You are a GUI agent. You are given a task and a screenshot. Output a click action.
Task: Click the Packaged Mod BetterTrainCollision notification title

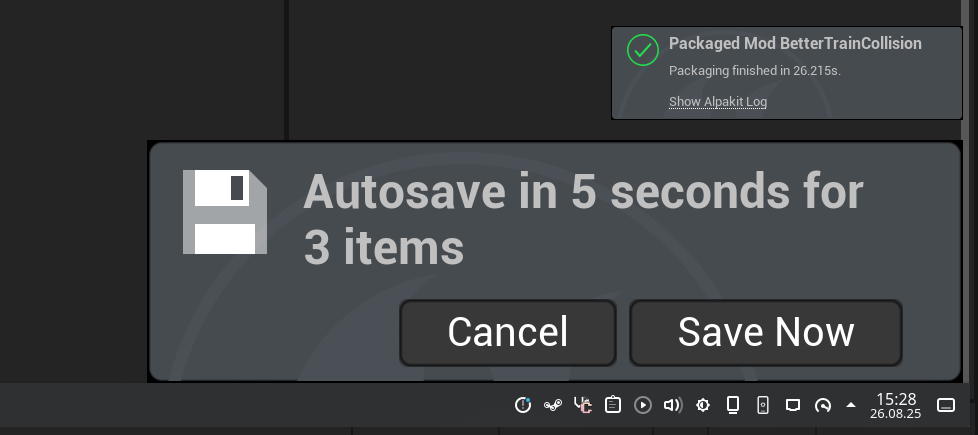[x=795, y=43]
